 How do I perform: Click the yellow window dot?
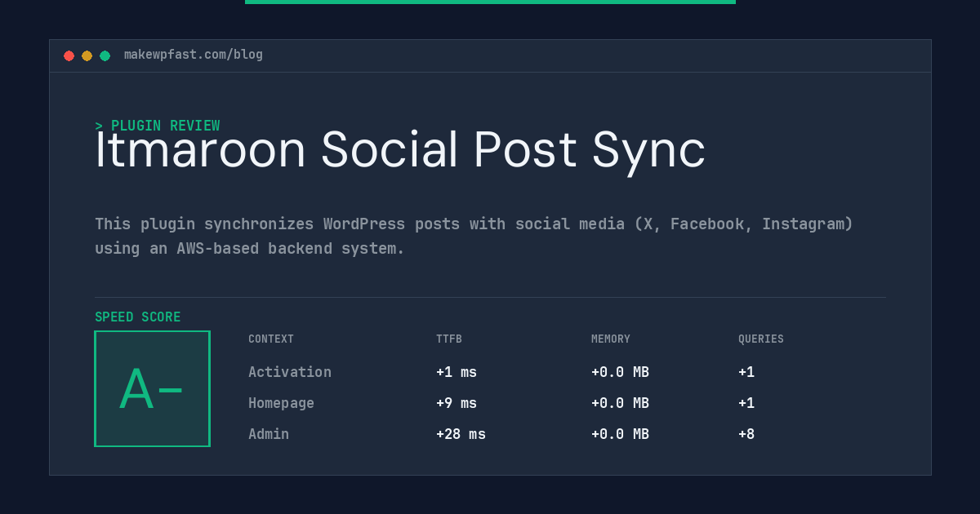(x=87, y=55)
